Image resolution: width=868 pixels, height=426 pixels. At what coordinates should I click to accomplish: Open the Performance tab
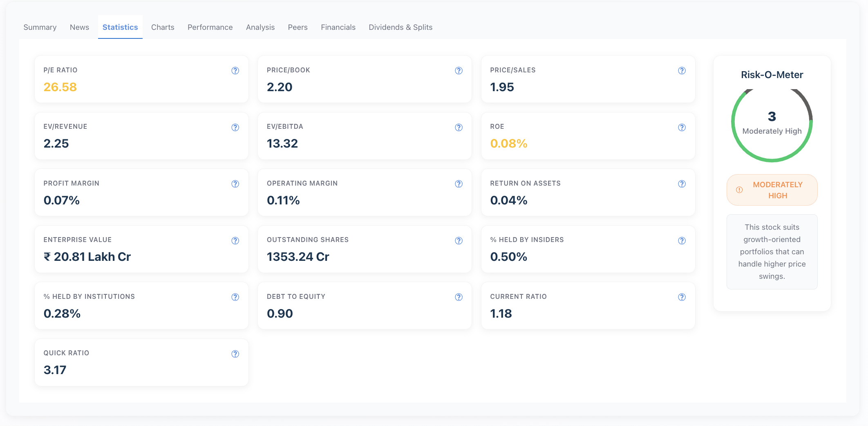210,27
